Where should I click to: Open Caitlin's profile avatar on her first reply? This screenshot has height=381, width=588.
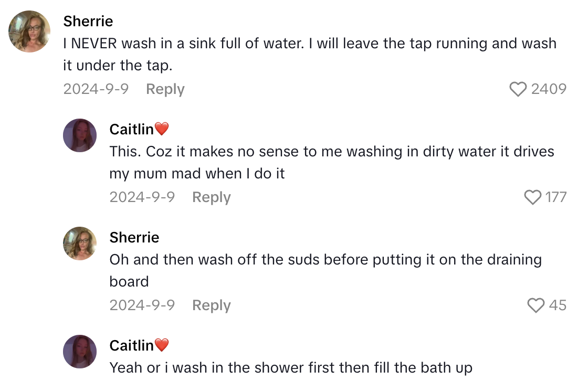tap(80, 135)
